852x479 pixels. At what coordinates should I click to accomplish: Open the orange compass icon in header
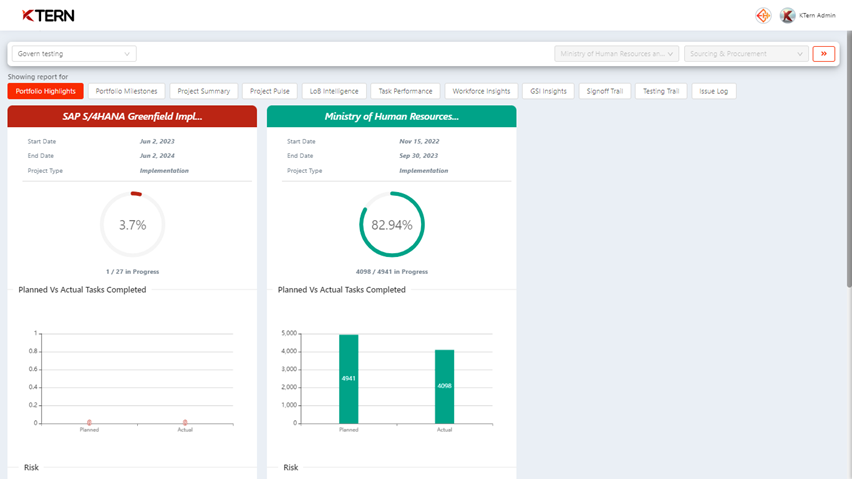coord(763,16)
